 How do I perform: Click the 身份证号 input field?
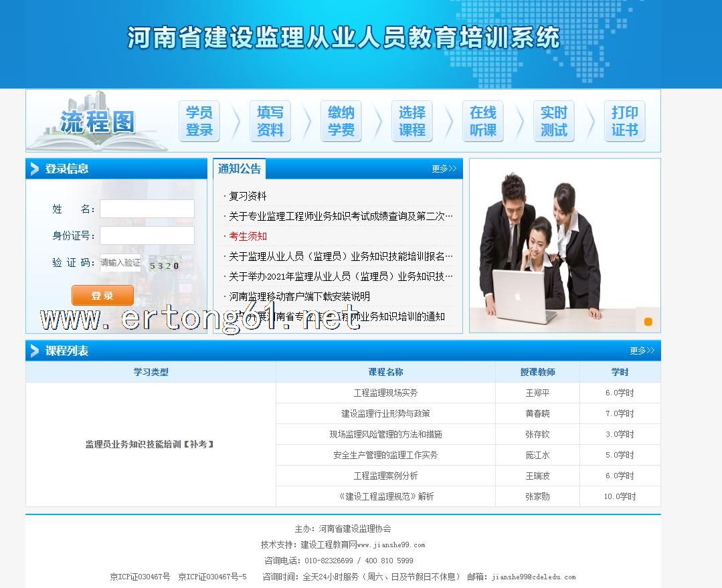147,235
